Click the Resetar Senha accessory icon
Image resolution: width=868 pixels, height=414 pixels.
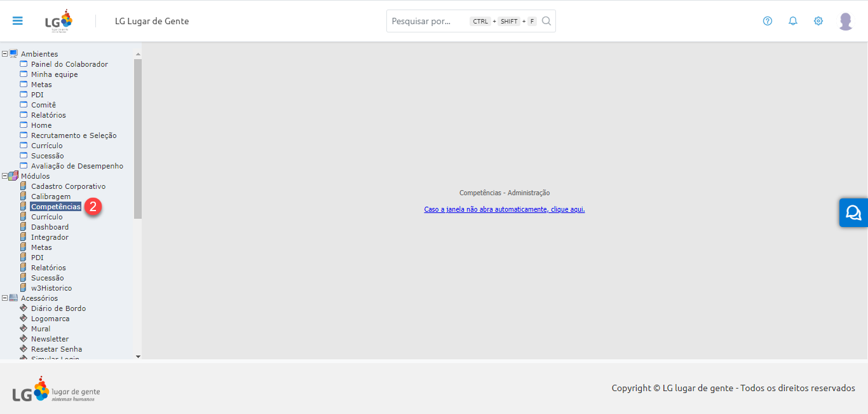coord(24,349)
